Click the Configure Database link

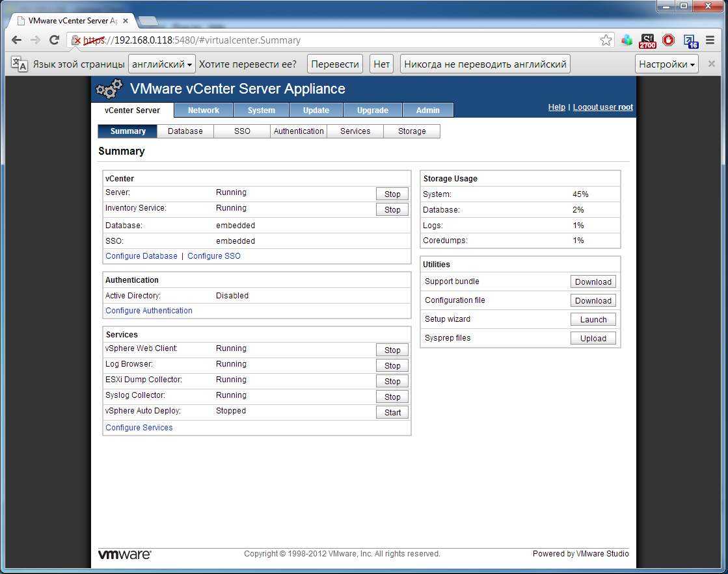142,256
